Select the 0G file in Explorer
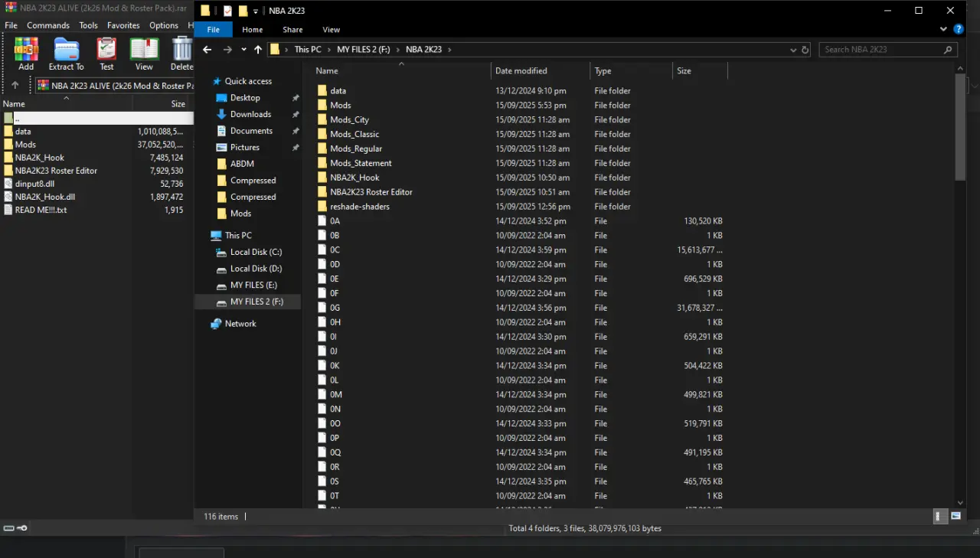 click(335, 308)
